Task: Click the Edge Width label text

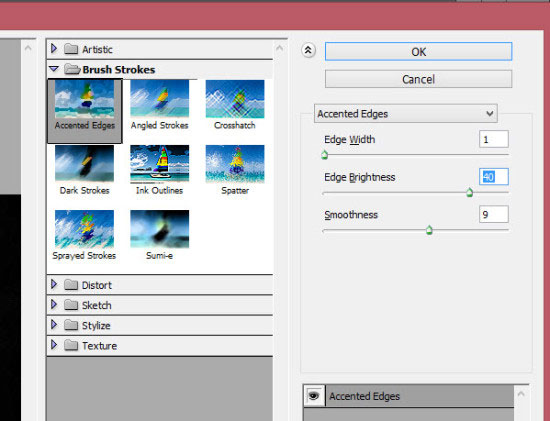Action: tap(350, 140)
